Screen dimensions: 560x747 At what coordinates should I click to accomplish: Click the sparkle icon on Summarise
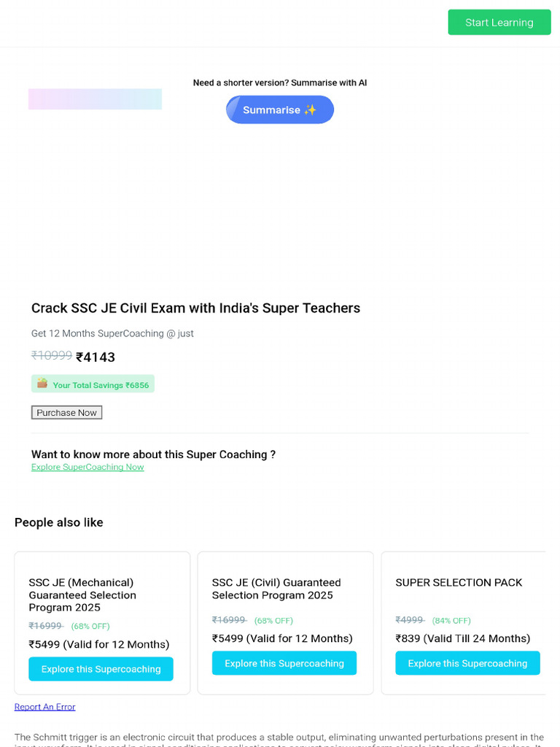[x=311, y=110]
